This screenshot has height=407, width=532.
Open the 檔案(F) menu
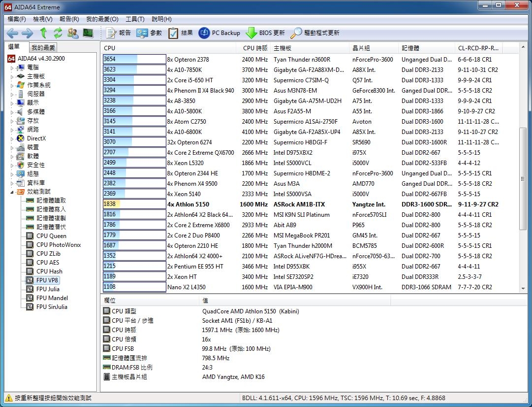coord(17,19)
